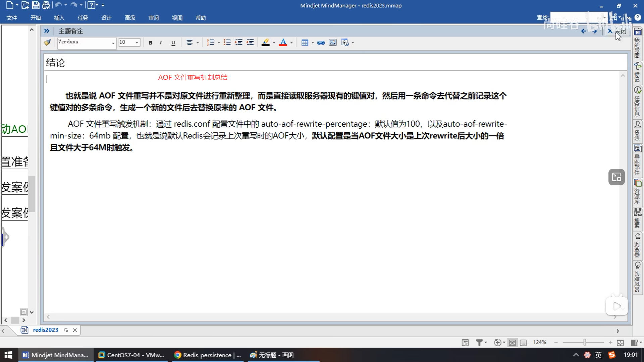Insert a hyperlink into the note
This screenshot has width=644, height=362.
tap(321, 43)
